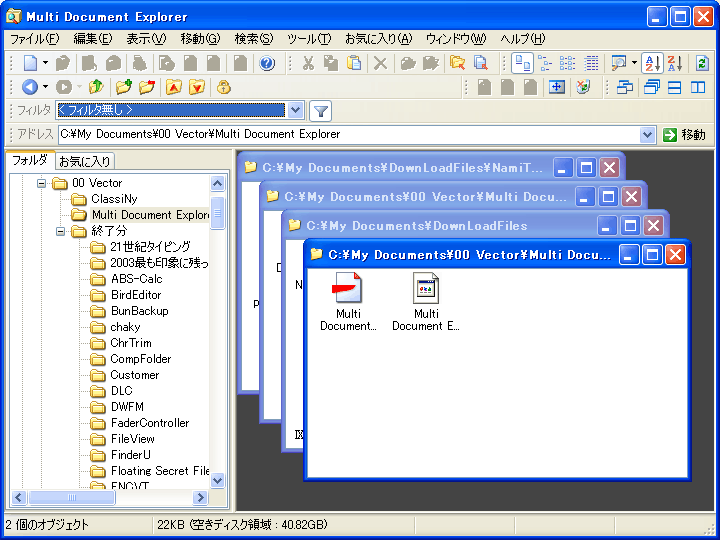Switch to details view mode
Viewport: 720px width, 540px height.
click(591, 63)
